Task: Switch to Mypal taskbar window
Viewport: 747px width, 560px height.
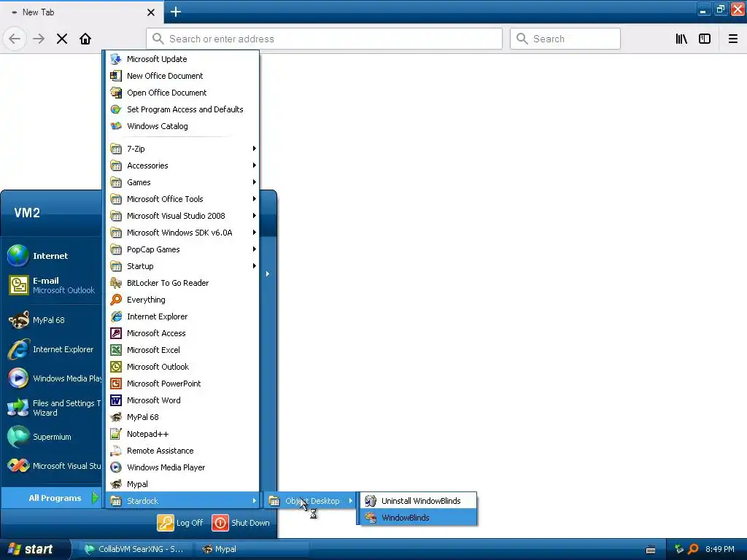Action: pos(252,550)
